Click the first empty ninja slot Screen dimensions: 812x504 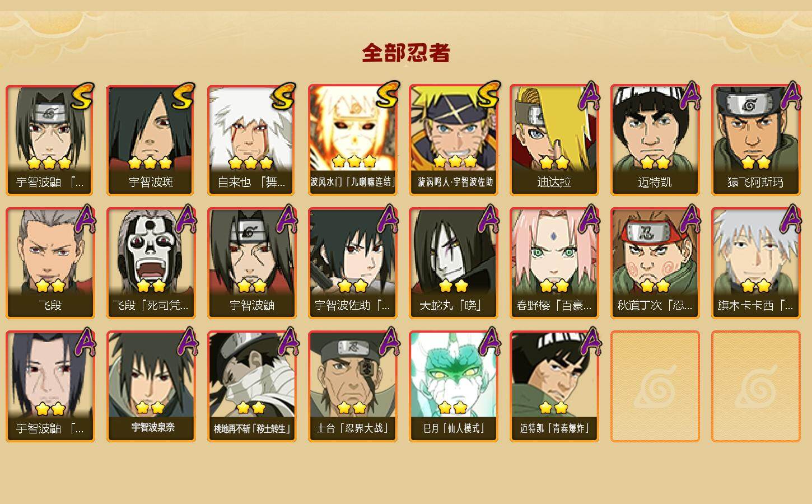point(655,386)
